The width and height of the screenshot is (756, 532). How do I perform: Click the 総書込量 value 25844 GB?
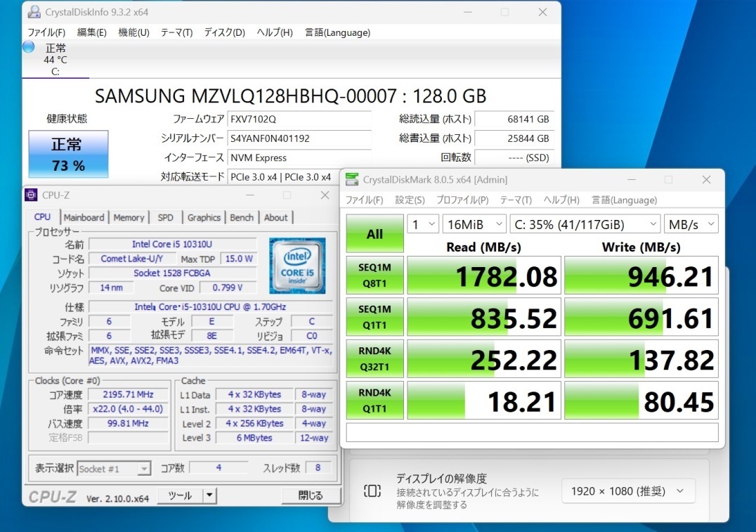point(514,138)
